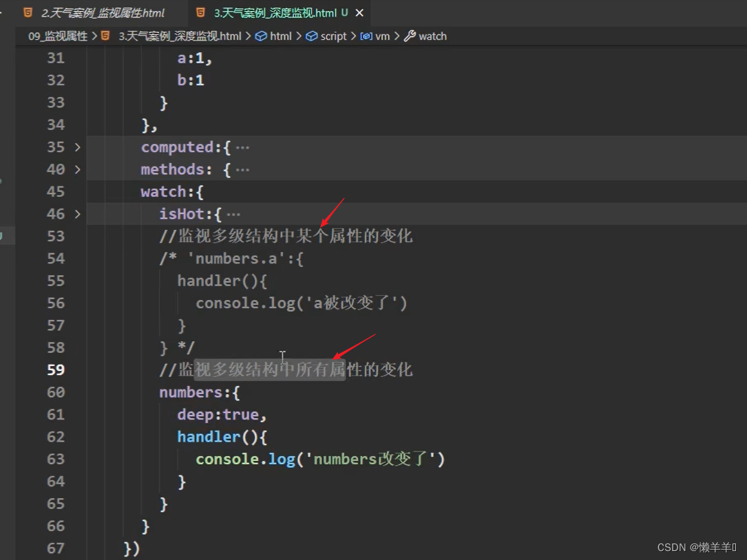Open script breadcrumb segment

[x=333, y=36]
